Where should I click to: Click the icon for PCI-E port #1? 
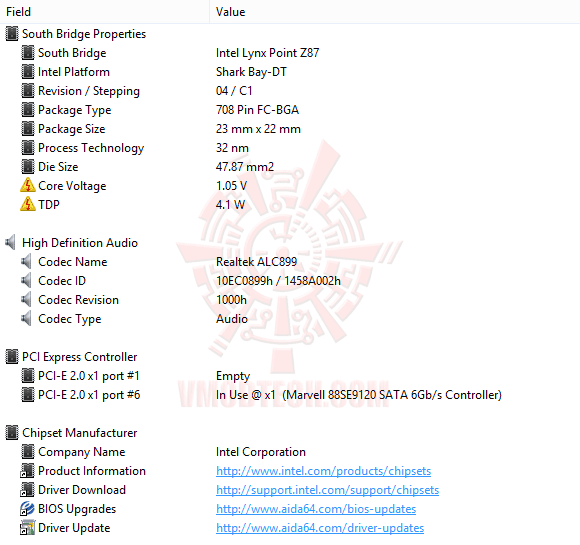tap(28, 376)
